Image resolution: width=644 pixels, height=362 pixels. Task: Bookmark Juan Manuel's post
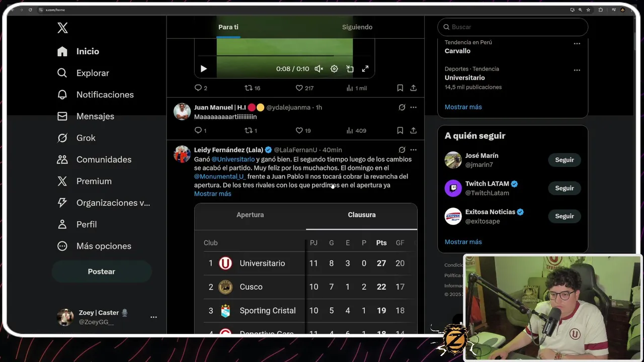[x=400, y=131]
